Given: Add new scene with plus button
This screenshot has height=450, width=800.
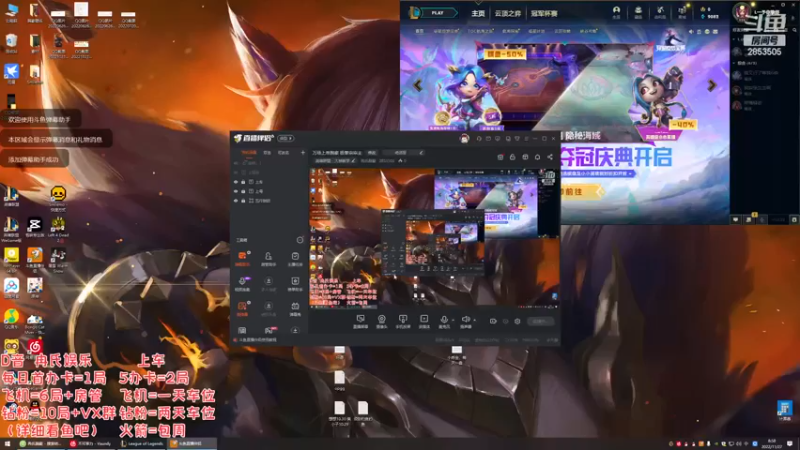Looking at the screenshot, I should pos(303,153).
